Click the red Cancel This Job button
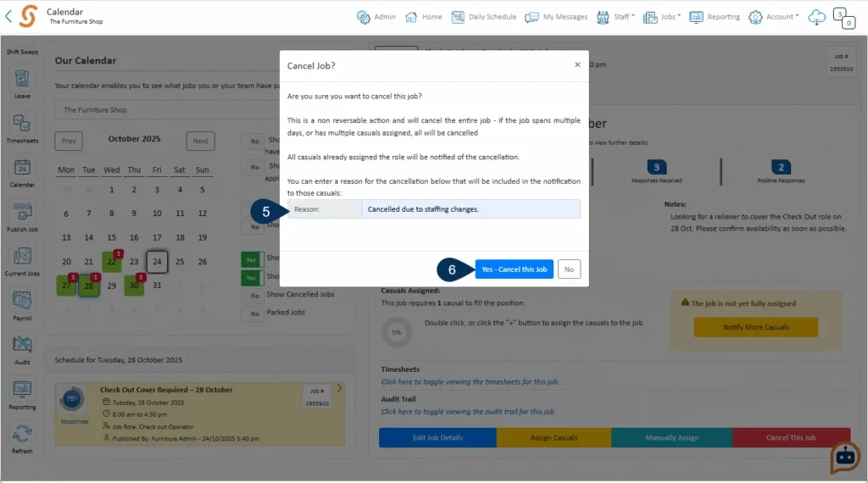 coord(791,437)
